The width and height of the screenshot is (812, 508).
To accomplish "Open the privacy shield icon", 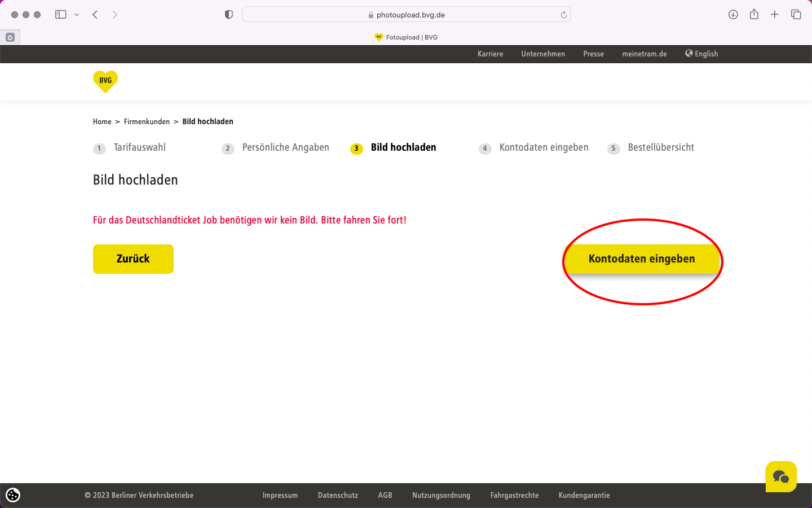I will point(229,15).
